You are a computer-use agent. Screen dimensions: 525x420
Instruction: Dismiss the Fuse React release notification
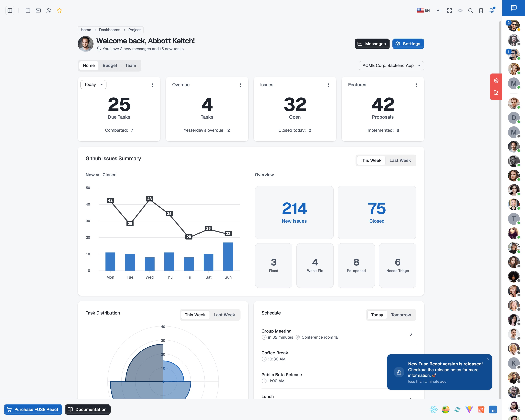487,359
